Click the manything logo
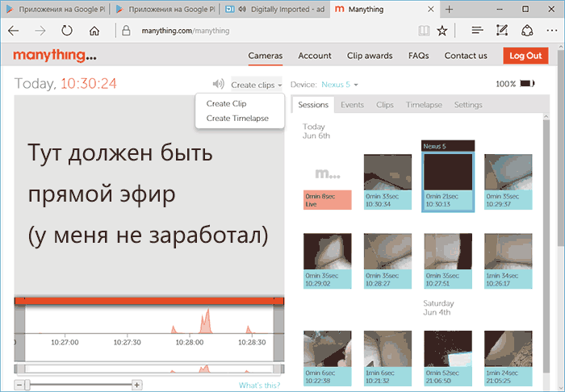 55,55
